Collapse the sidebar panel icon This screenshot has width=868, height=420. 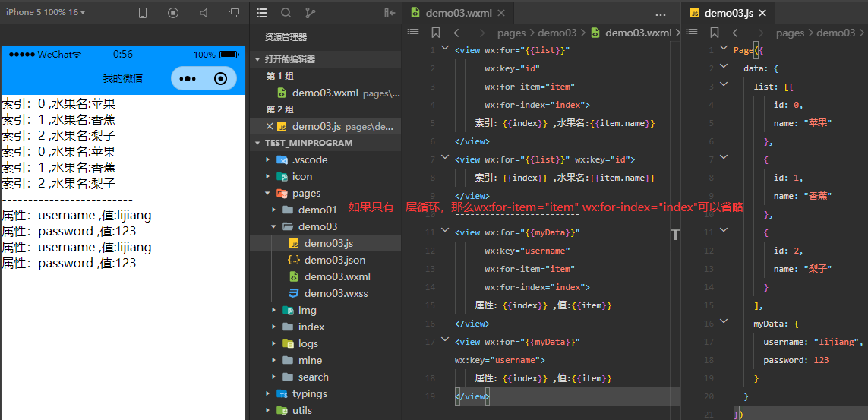[x=390, y=13]
